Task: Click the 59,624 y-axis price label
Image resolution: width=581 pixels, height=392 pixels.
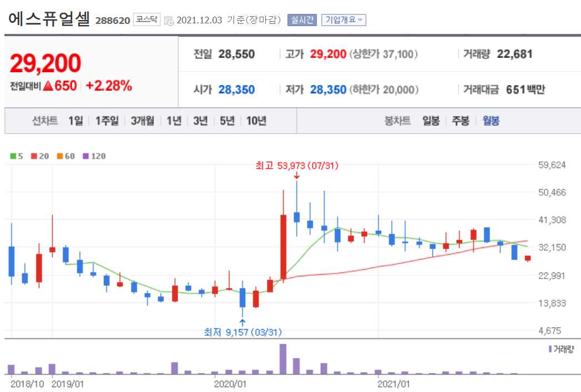Action: coord(552,165)
